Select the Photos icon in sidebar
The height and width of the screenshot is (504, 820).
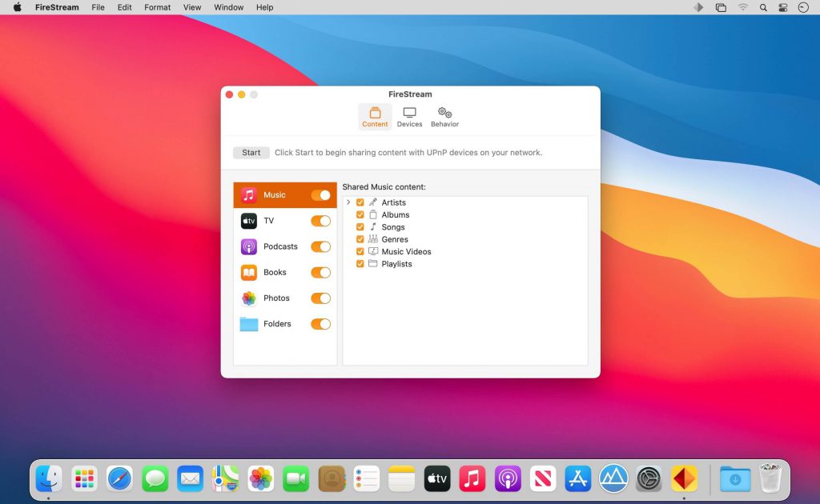[249, 298]
